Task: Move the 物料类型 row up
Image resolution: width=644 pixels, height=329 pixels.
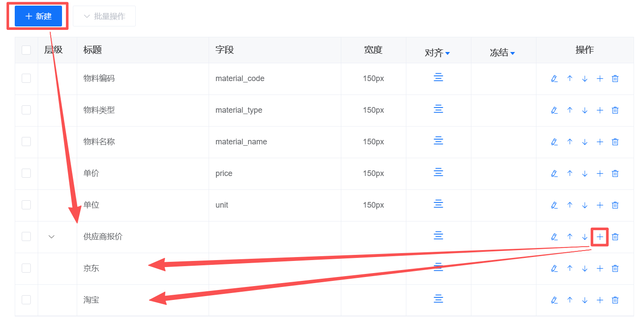Action: click(x=570, y=110)
